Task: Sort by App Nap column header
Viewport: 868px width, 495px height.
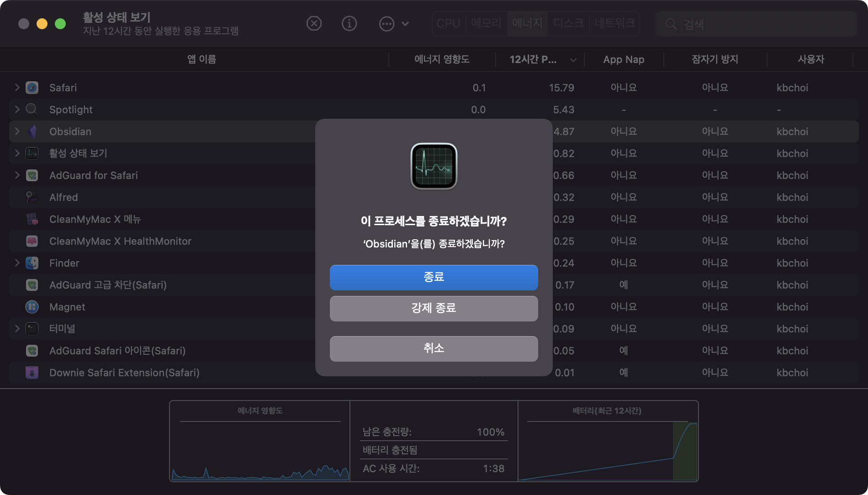Action: pos(624,59)
